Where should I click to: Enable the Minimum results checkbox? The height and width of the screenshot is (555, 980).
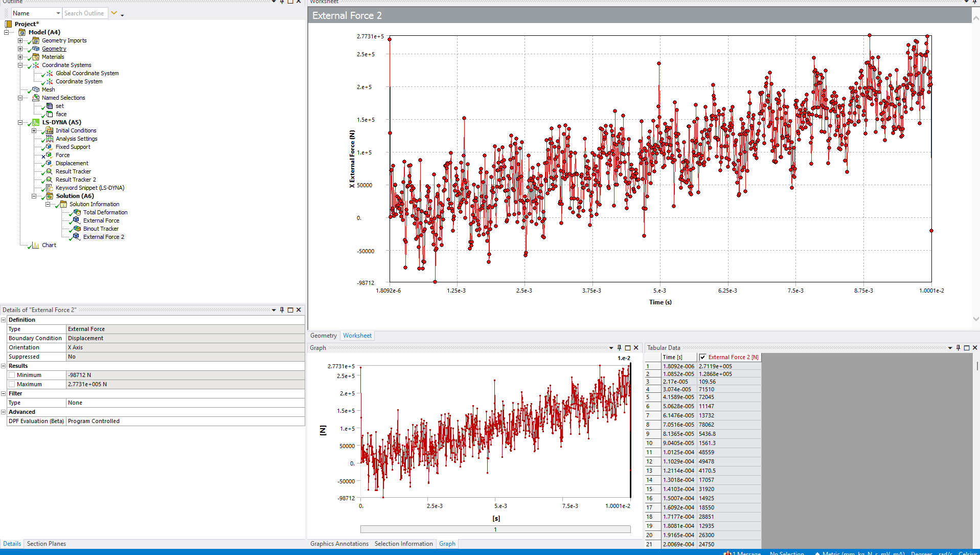[x=12, y=375]
